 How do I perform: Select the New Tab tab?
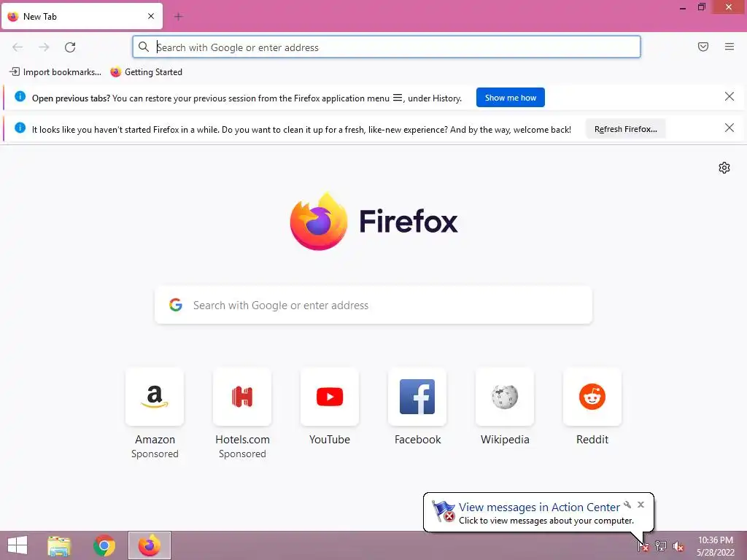coord(82,16)
